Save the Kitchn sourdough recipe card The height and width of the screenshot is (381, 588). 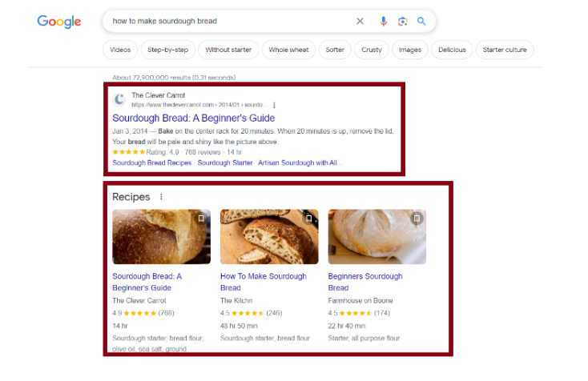coord(308,218)
